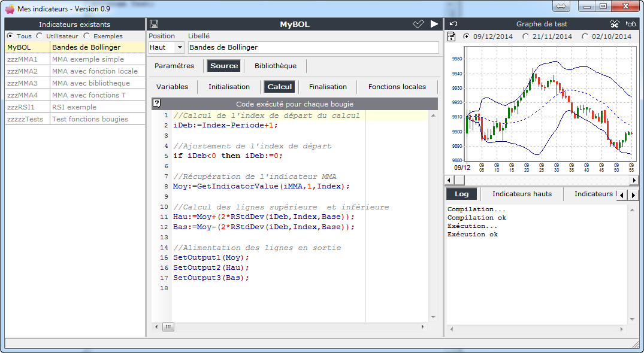
Task: Click the checkmark compile icon
Action: [x=418, y=24]
